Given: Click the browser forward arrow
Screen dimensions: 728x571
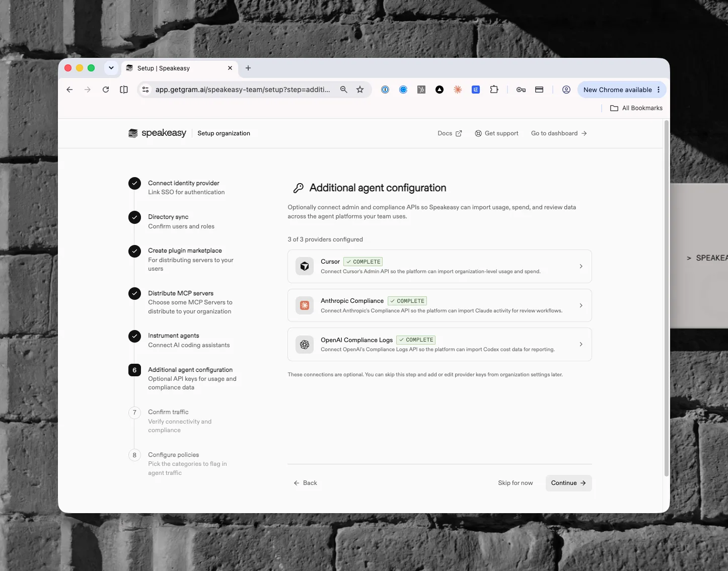Looking at the screenshot, I should point(88,90).
